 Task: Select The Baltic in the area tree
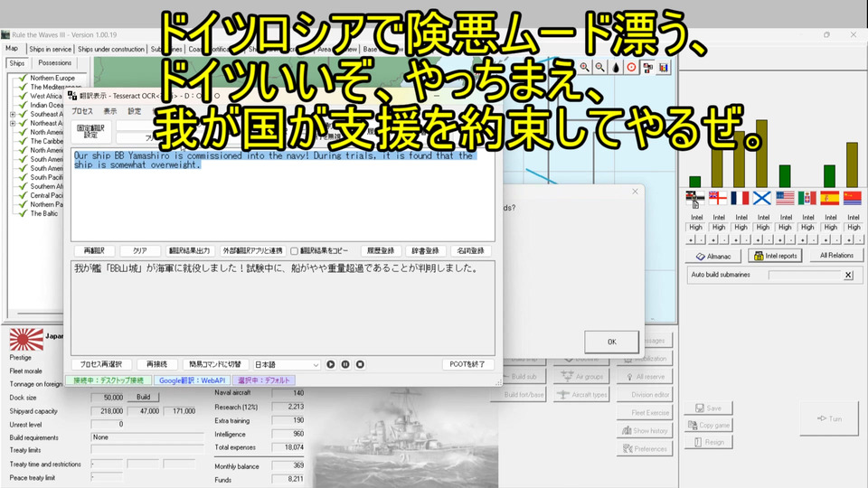click(x=43, y=213)
